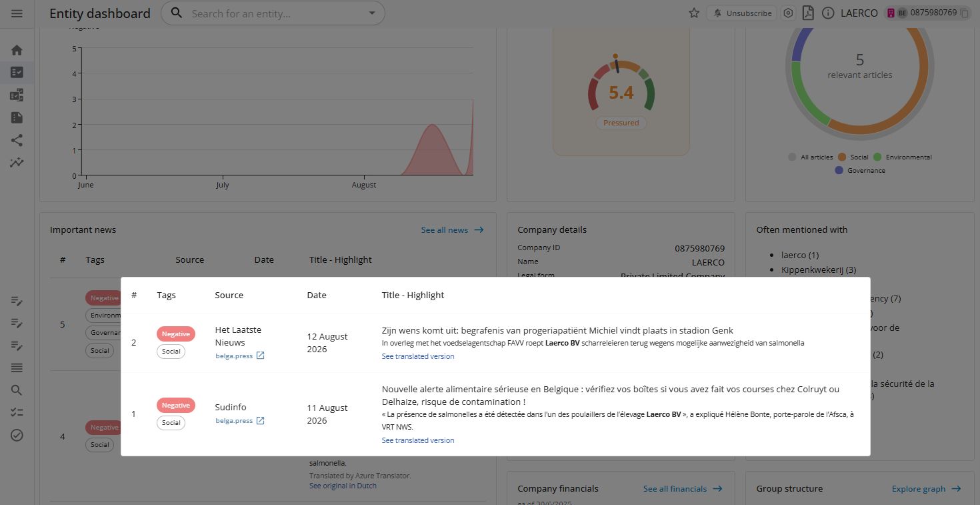Open the checklist rows sidebar icon
This screenshot has height=505, width=980.
tap(17, 413)
